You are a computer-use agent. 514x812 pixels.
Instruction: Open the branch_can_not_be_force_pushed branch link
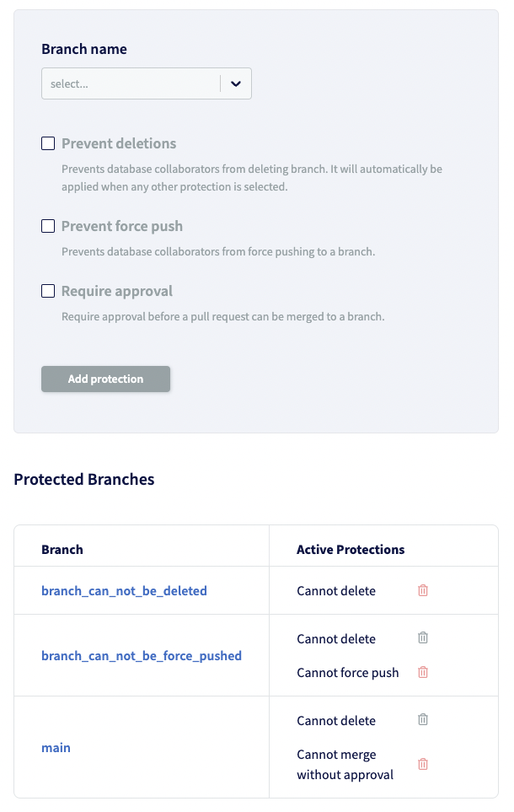point(141,655)
